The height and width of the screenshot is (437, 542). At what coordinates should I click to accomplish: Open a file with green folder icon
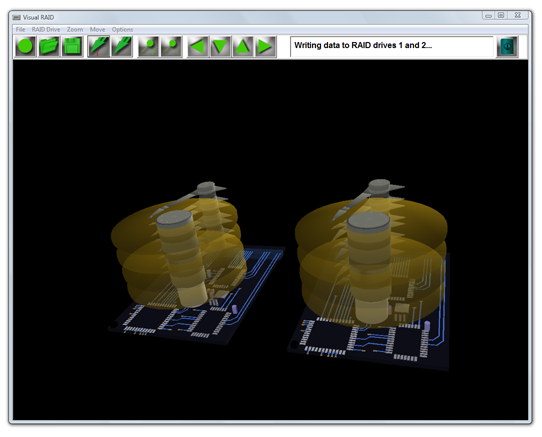[x=48, y=46]
